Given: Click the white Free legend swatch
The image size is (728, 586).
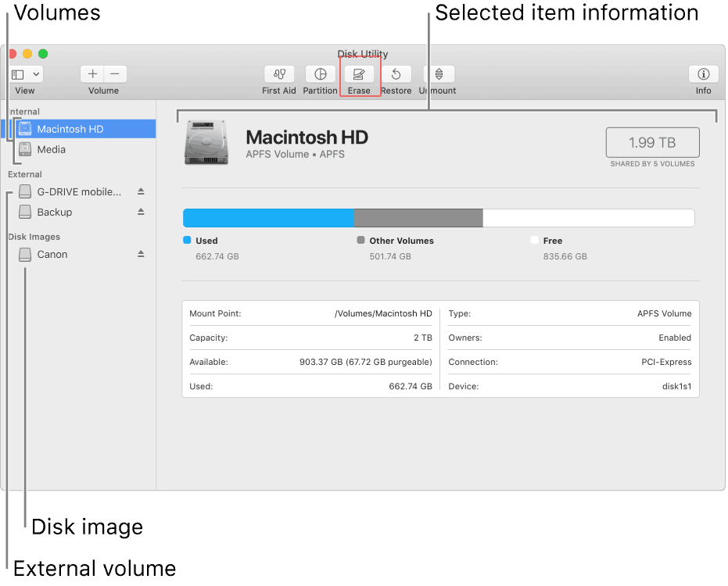Looking at the screenshot, I should point(534,240).
